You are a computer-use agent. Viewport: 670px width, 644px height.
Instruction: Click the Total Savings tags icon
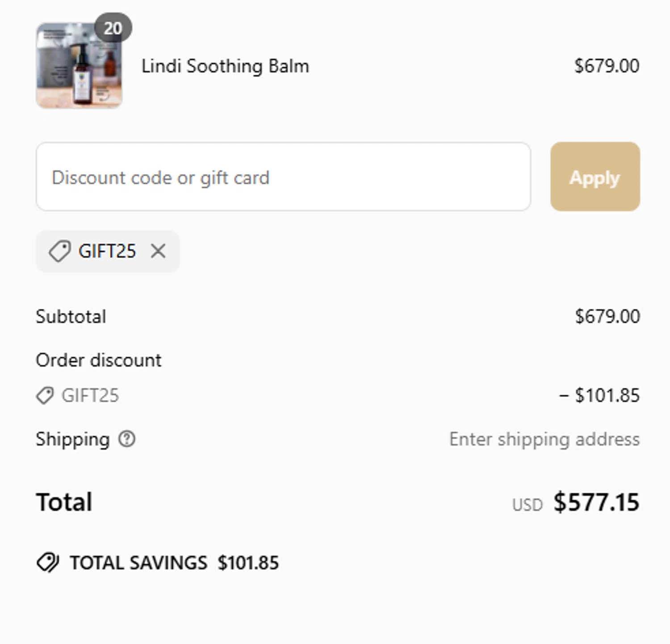click(47, 563)
